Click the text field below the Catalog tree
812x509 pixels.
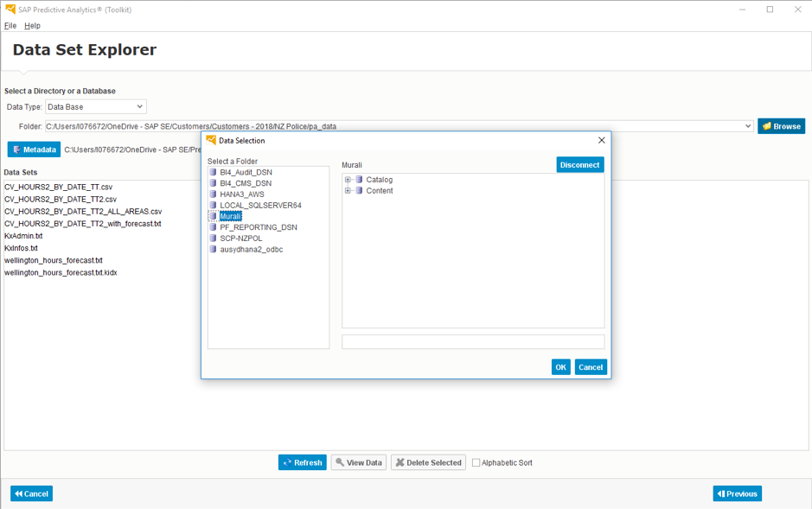(472, 342)
